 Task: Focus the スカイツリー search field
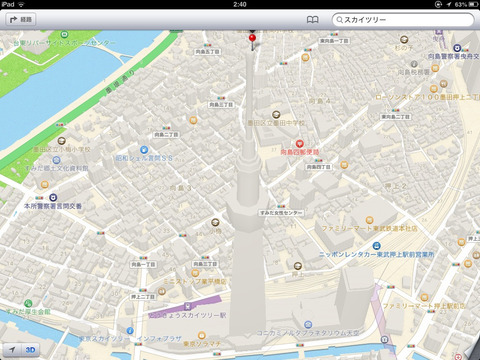click(x=403, y=20)
